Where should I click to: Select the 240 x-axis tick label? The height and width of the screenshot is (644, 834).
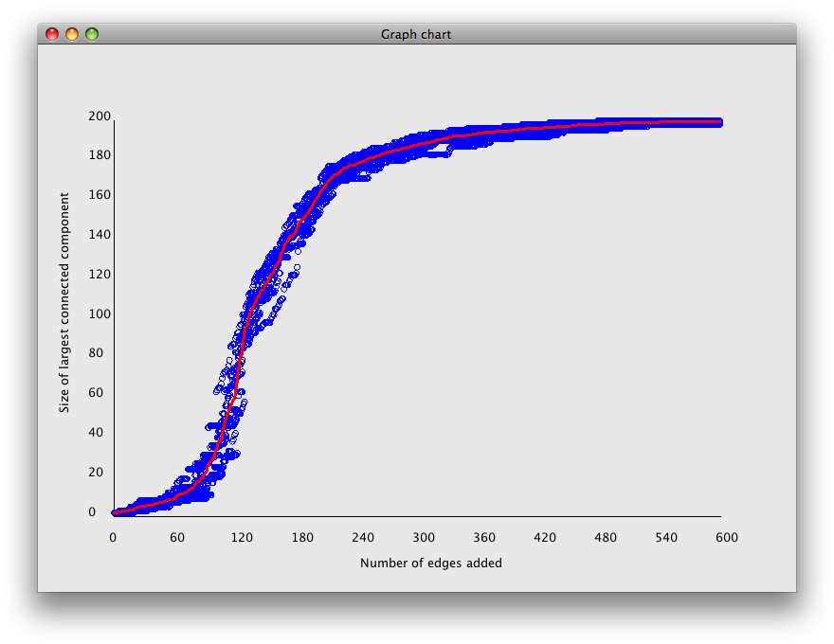tap(363, 538)
